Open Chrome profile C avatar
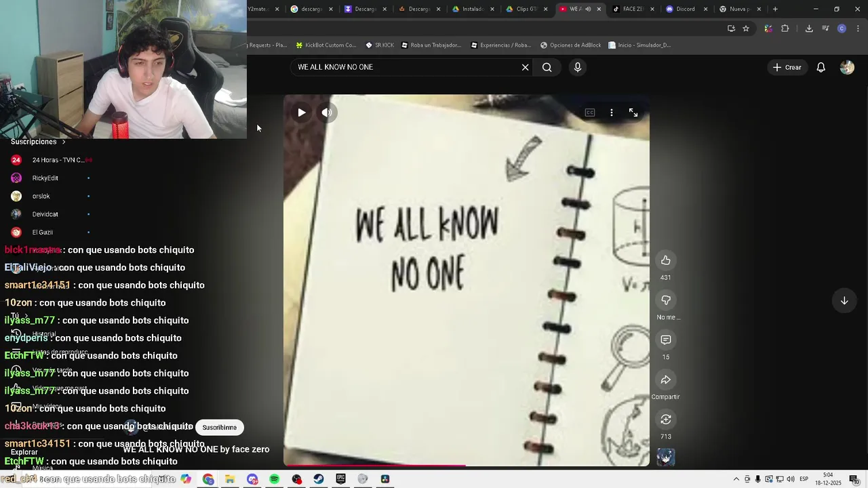The image size is (868, 488). click(x=842, y=28)
